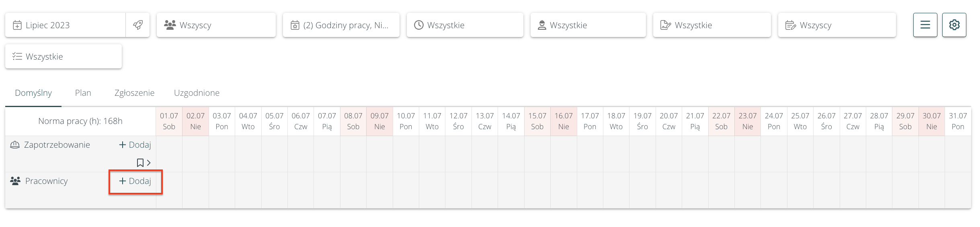Click the bookmark icon under Zapotrzebowanie
The width and height of the screenshot is (980, 227).
[140, 163]
